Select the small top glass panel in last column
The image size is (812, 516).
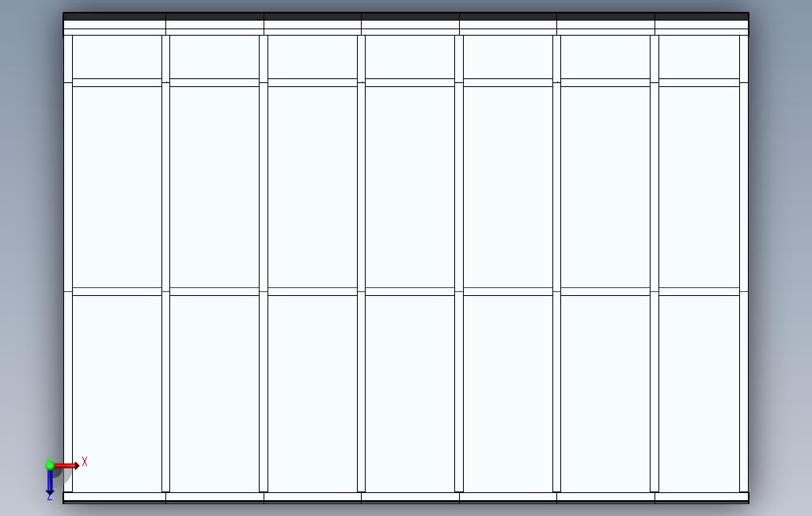coord(699,57)
